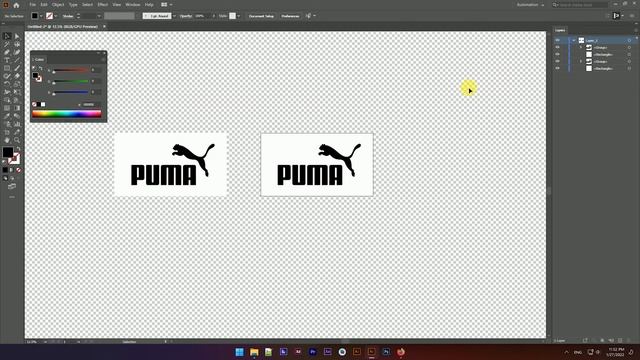The width and height of the screenshot is (640, 360).
Task: Click the Opacity label link
Action: click(x=186, y=16)
